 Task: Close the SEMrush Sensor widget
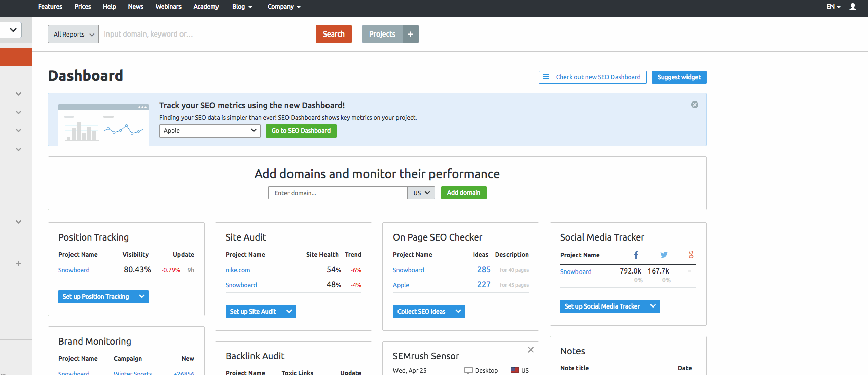[531, 350]
